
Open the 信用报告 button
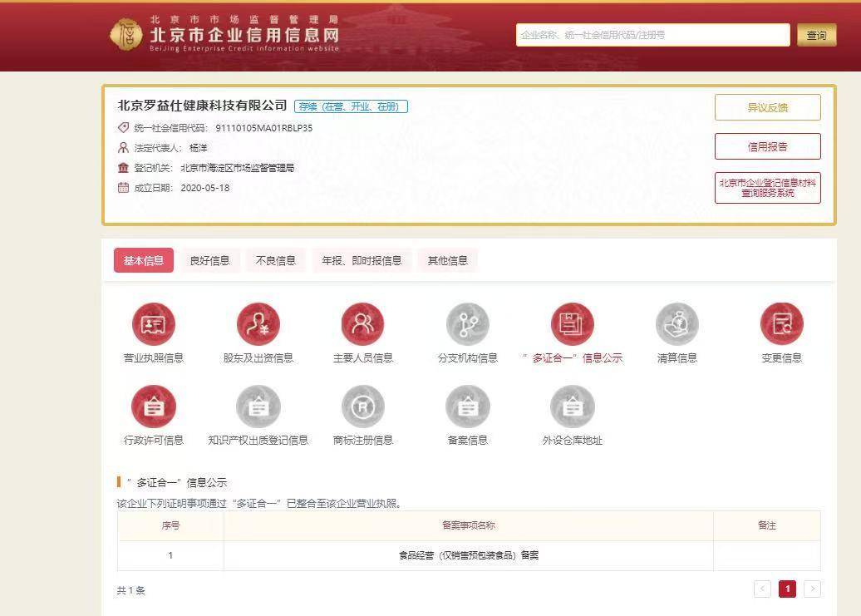[768, 146]
